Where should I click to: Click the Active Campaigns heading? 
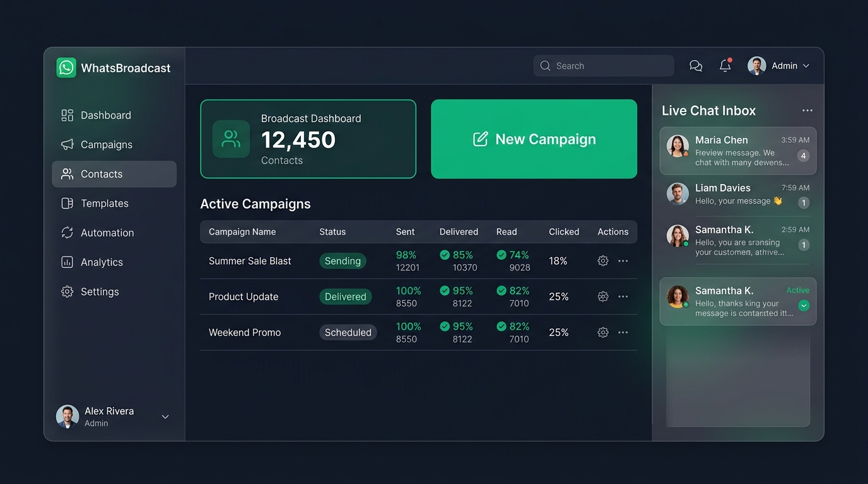tap(255, 204)
